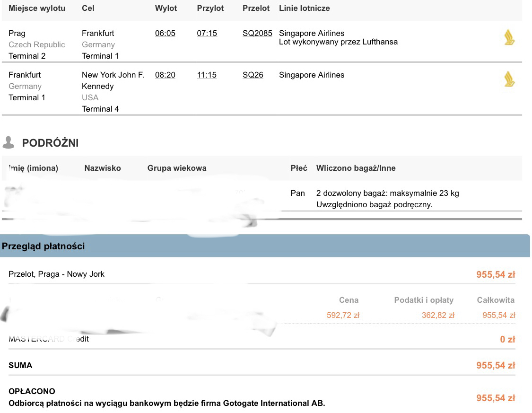Click the New York John F. Kennedy destination
This screenshot has width=532, height=413.
click(x=113, y=80)
